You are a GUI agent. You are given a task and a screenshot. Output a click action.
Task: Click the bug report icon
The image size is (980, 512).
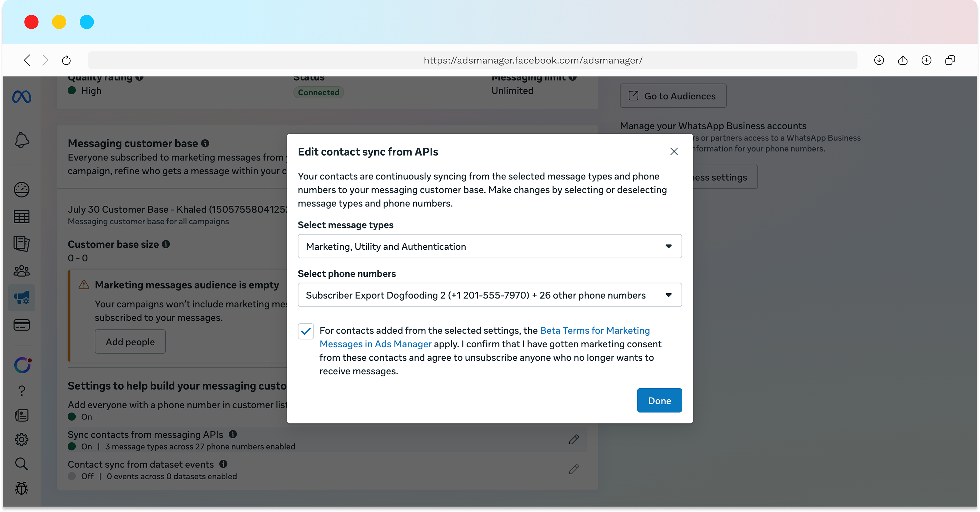pos(22,488)
